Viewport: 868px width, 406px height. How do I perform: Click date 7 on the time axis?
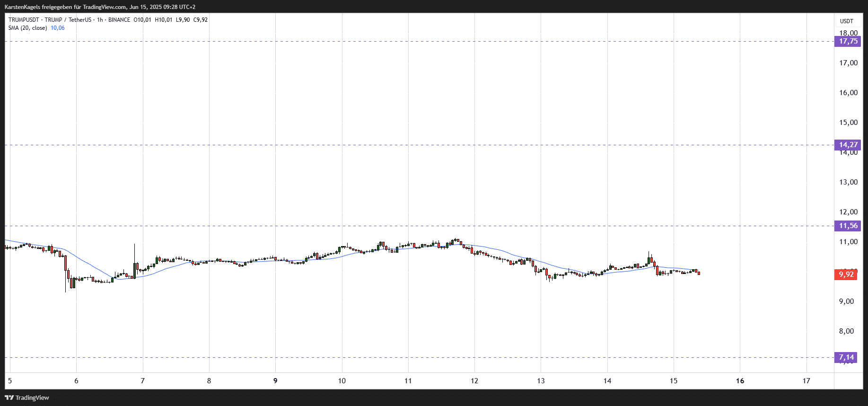142,380
